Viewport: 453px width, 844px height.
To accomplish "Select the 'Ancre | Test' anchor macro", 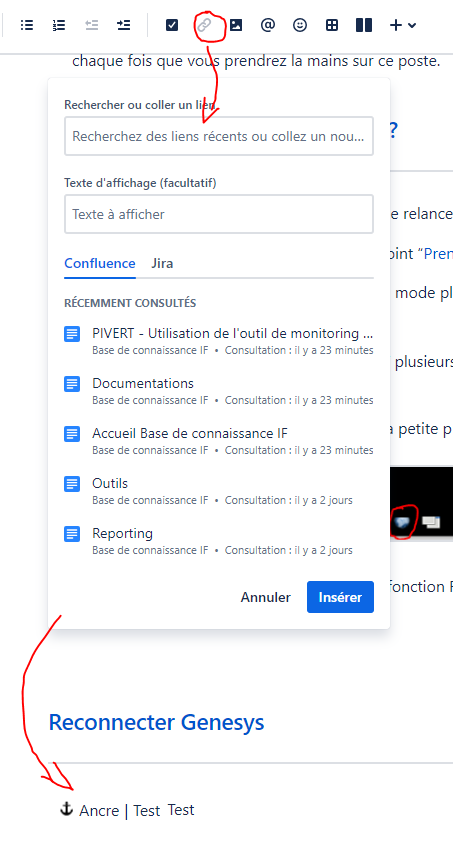I will (x=110, y=810).
